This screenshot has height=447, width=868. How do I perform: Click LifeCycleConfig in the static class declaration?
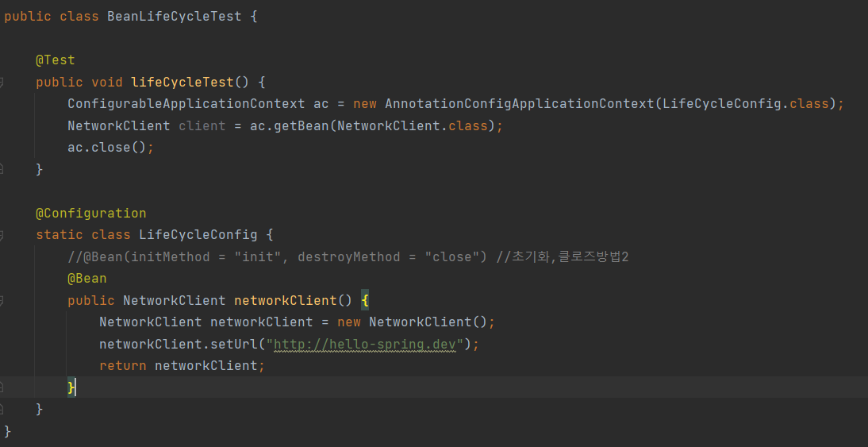(198, 235)
